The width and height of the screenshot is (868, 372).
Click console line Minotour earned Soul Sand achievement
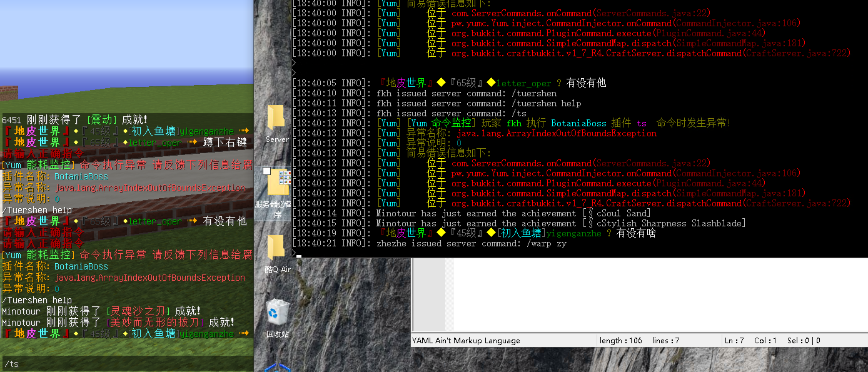(x=471, y=213)
